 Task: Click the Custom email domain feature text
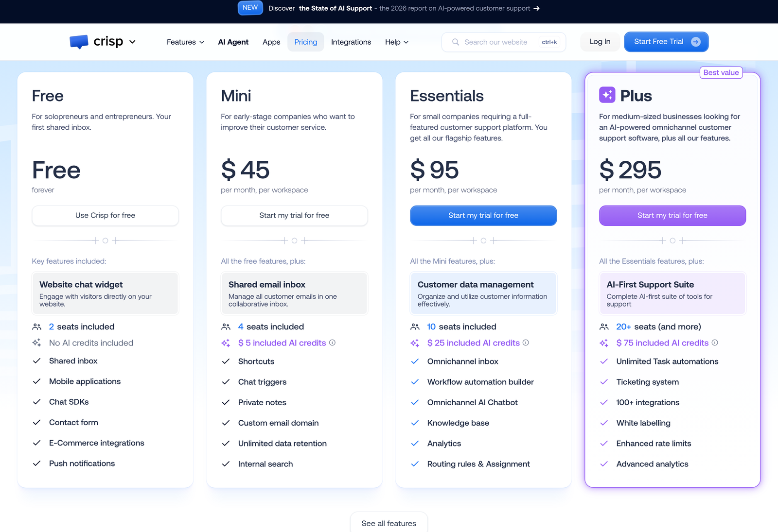coord(278,423)
